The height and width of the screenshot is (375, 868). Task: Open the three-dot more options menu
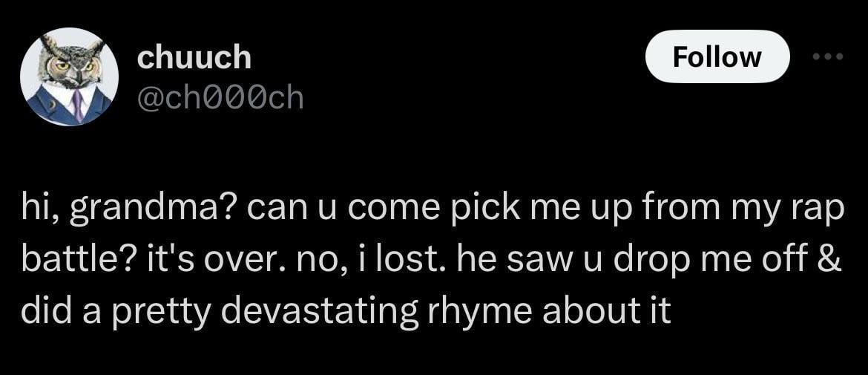click(829, 56)
